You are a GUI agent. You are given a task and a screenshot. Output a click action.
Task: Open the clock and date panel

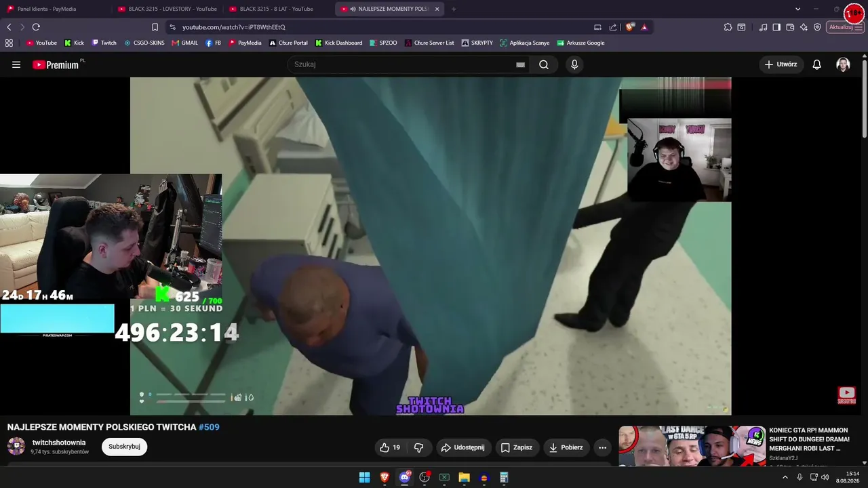tap(848, 477)
